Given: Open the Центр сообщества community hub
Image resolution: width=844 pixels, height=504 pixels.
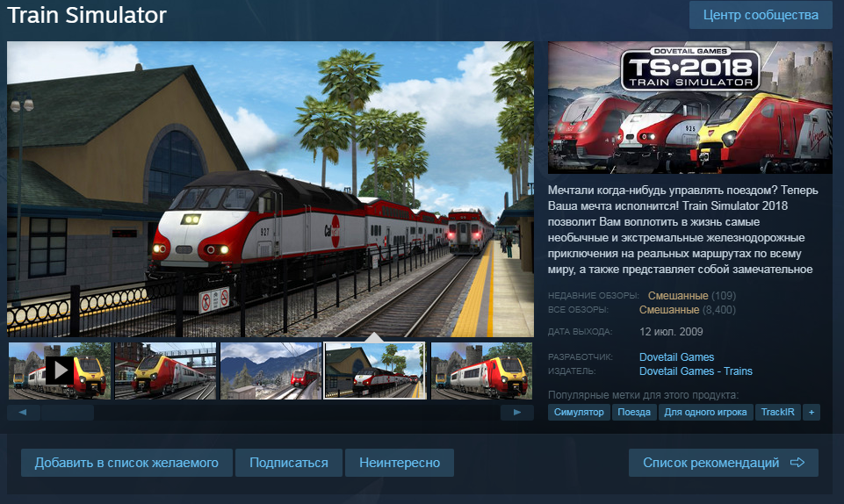Looking at the screenshot, I should (761, 15).
